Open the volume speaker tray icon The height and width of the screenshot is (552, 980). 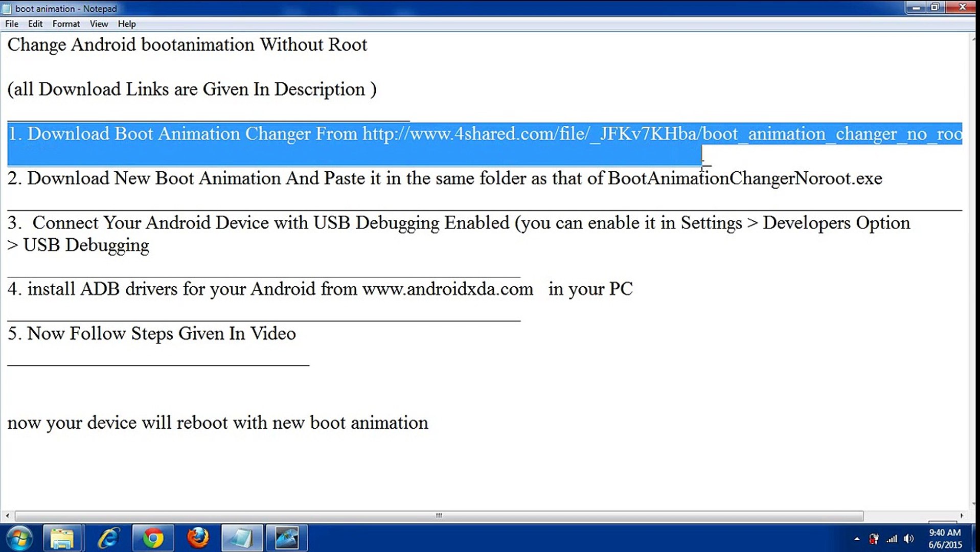click(908, 539)
